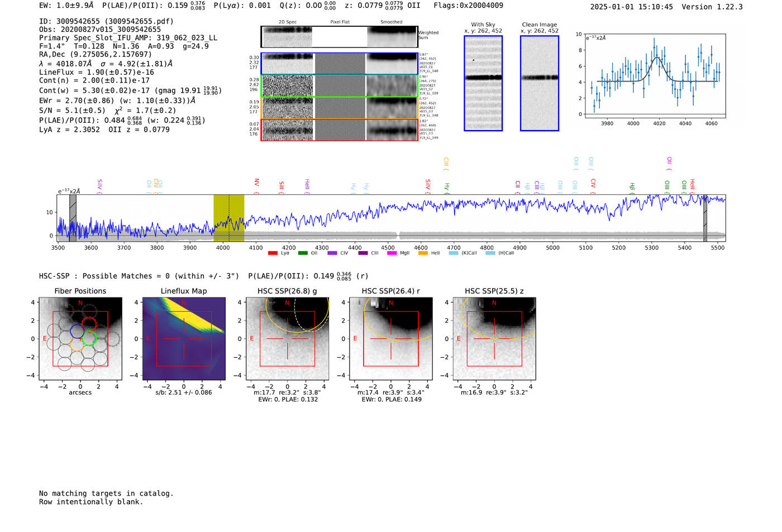Open the Fiber Positions cutout

coord(80,339)
